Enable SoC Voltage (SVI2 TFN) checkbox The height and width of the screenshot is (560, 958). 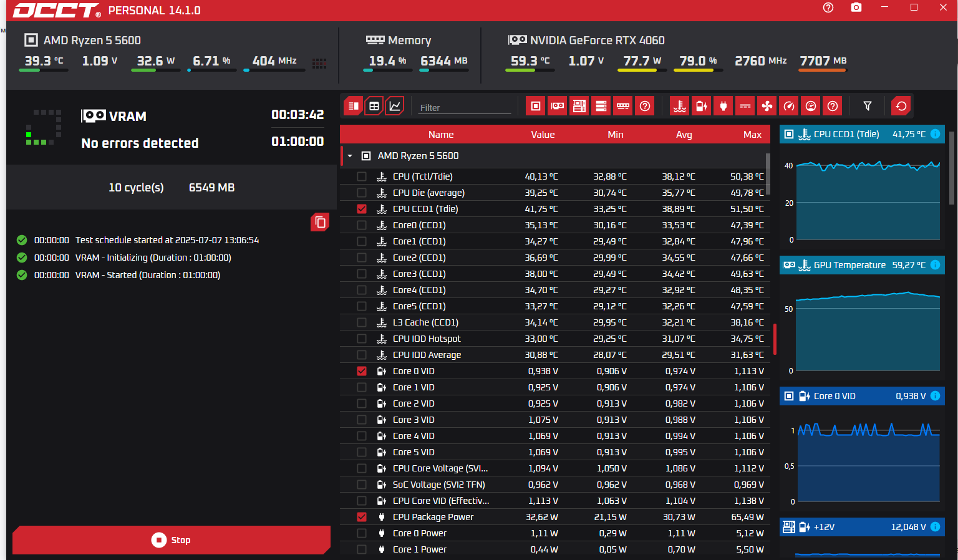(362, 485)
